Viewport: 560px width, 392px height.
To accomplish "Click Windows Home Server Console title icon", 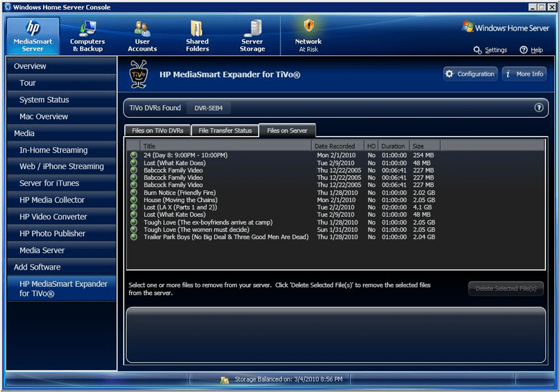I will tap(8, 7).
